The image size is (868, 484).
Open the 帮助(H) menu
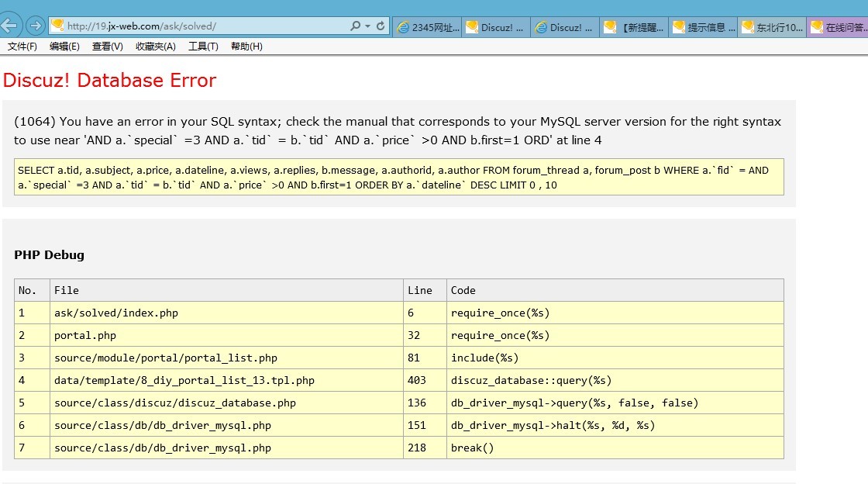[246, 47]
